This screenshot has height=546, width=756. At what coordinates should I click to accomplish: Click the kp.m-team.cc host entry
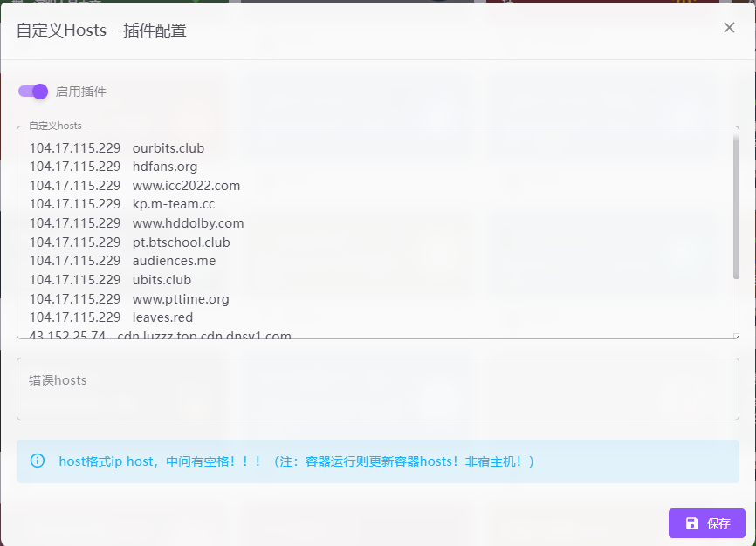[x=173, y=204]
